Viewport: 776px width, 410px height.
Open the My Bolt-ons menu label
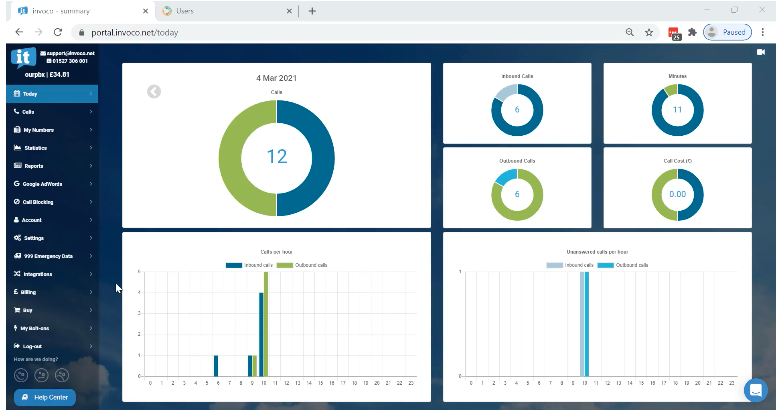[35, 328]
